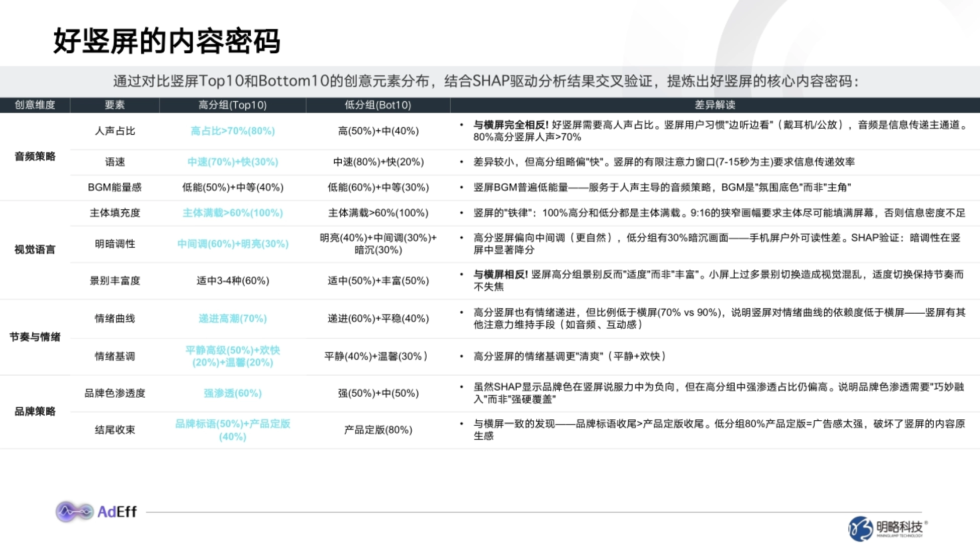Click the AdEff waveform logo icon
The width and height of the screenshot is (980, 552).
tap(74, 512)
